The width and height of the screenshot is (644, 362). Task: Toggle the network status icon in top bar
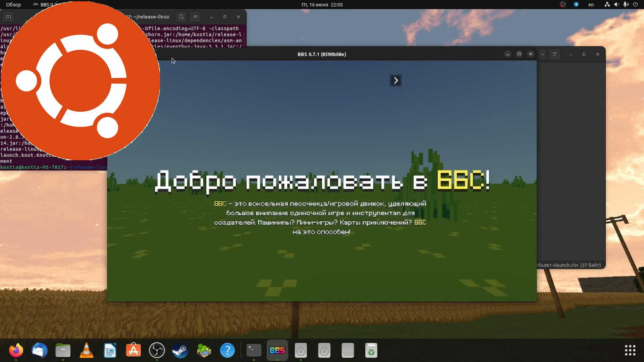point(607,5)
